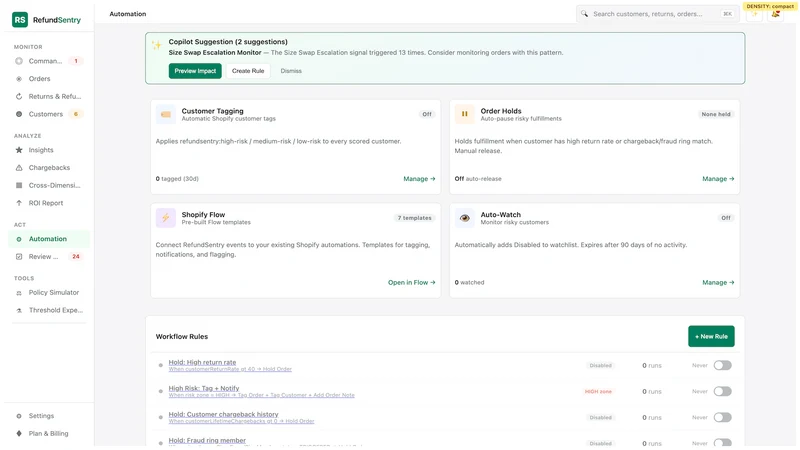Screen dimensions: 800x450
Task: Click the HIGH zone badge
Action: click(x=598, y=392)
